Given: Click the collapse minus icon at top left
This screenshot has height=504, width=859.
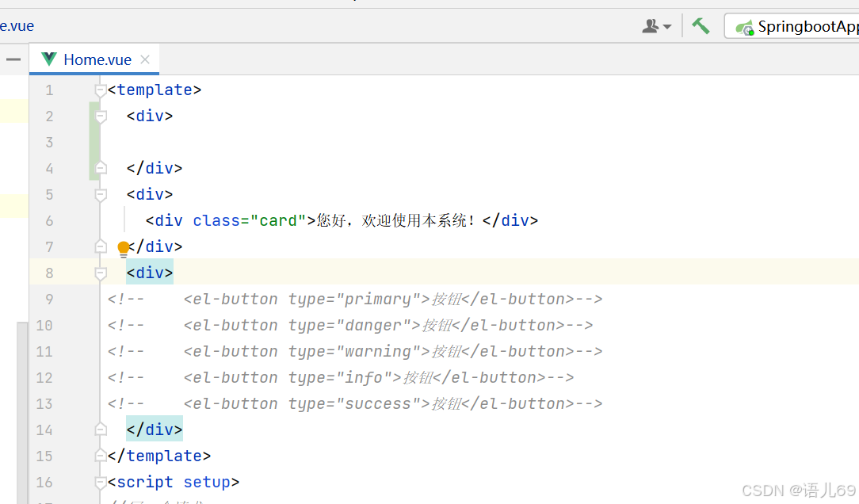Looking at the screenshot, I should coord(13,59).
